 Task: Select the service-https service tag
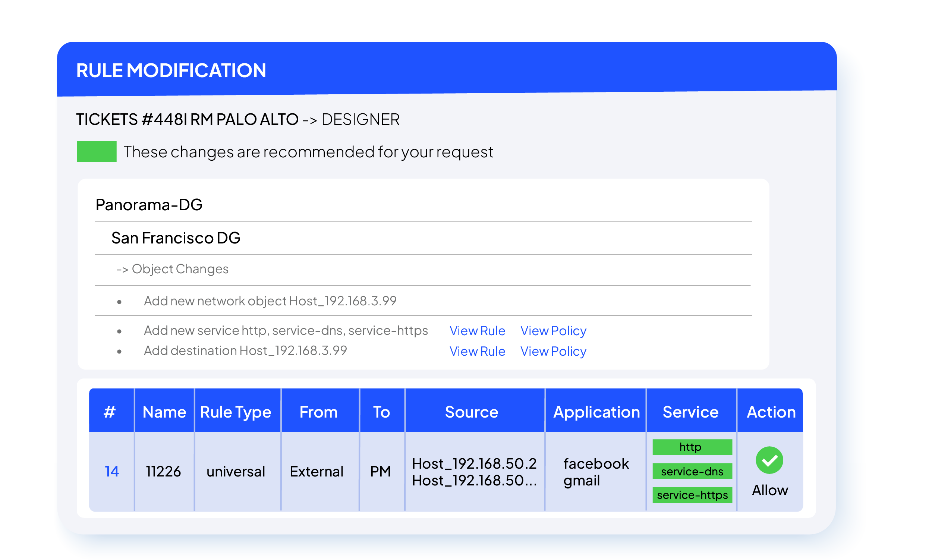tap(692, 495)
